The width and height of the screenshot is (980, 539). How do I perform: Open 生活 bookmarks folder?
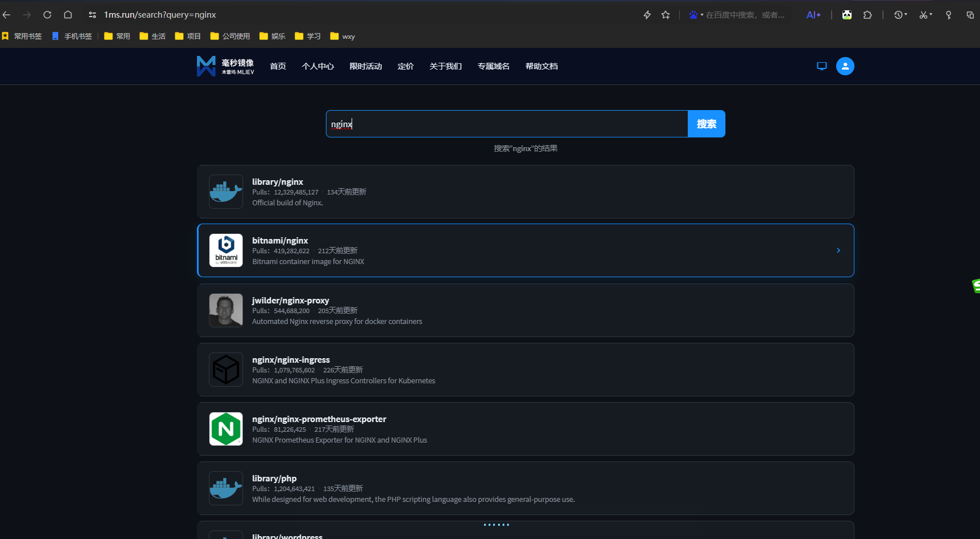coord(152,36)
